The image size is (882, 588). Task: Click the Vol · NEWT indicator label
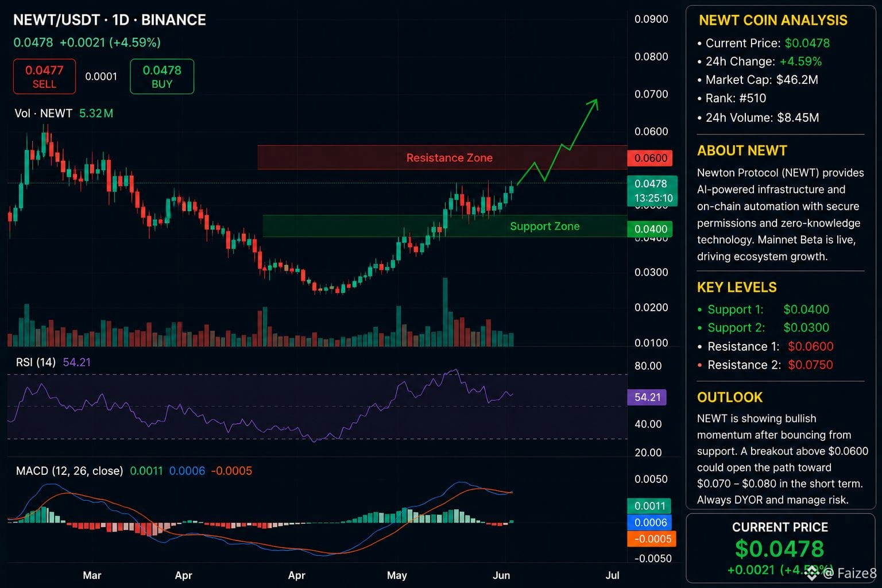click(43, 113)
